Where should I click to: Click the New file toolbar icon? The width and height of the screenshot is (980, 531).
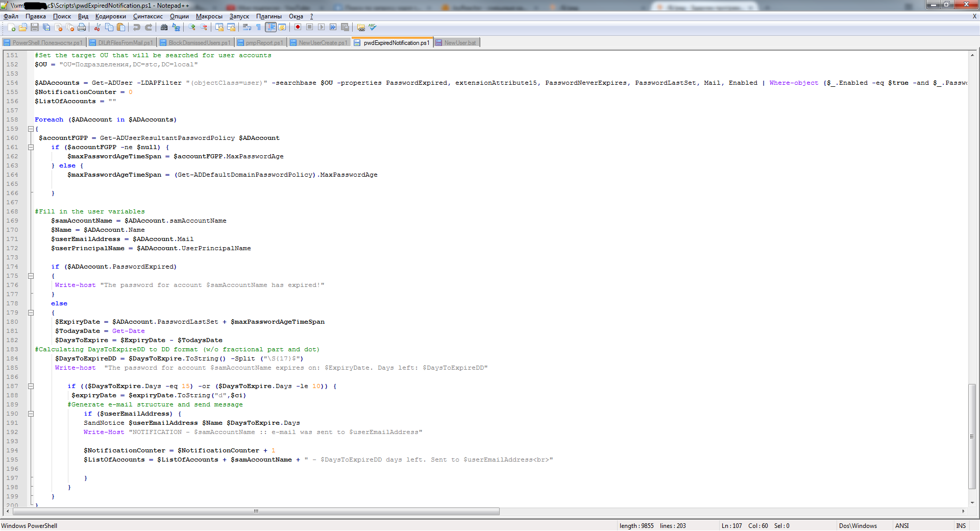[11, 28]
